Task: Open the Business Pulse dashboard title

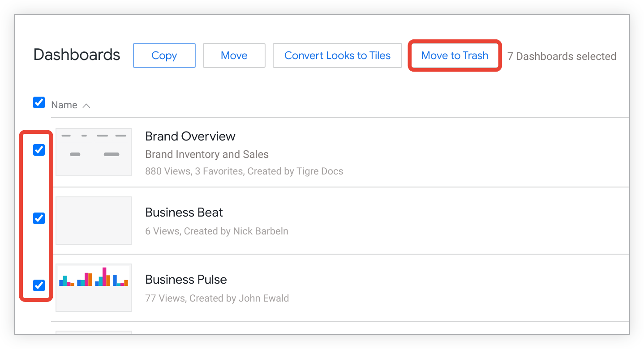Action: (x=186, y=279)
